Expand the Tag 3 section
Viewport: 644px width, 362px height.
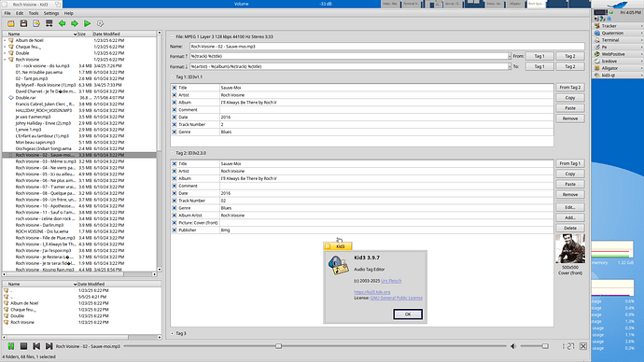click(173, 333)
